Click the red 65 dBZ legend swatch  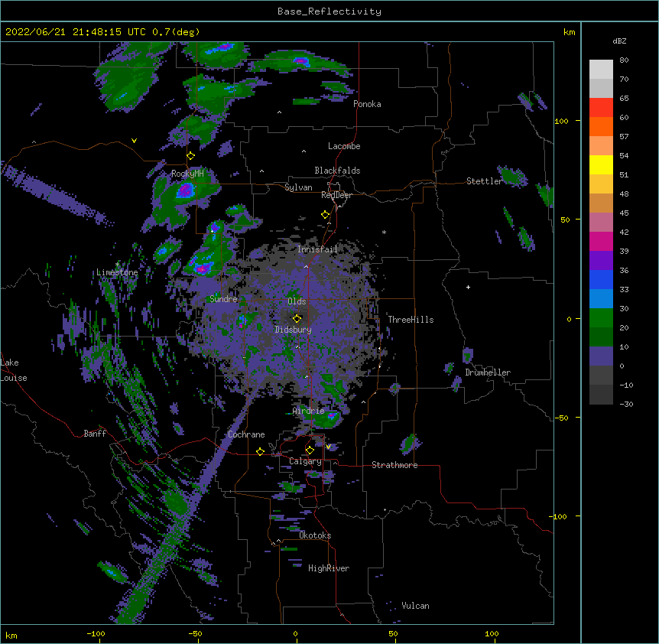click(x=601, y=107)
